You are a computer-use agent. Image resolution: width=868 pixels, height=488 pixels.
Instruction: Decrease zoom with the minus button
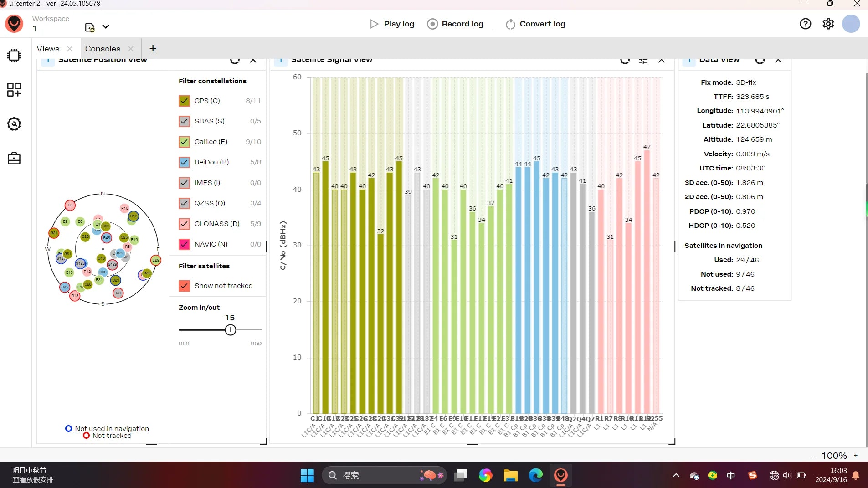tap(812, 456)
